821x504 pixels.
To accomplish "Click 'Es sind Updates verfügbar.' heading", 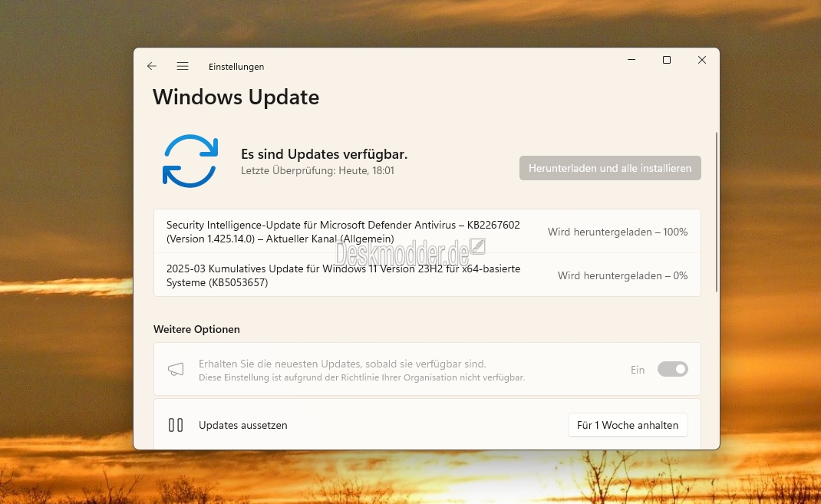I will pos(324,154).
